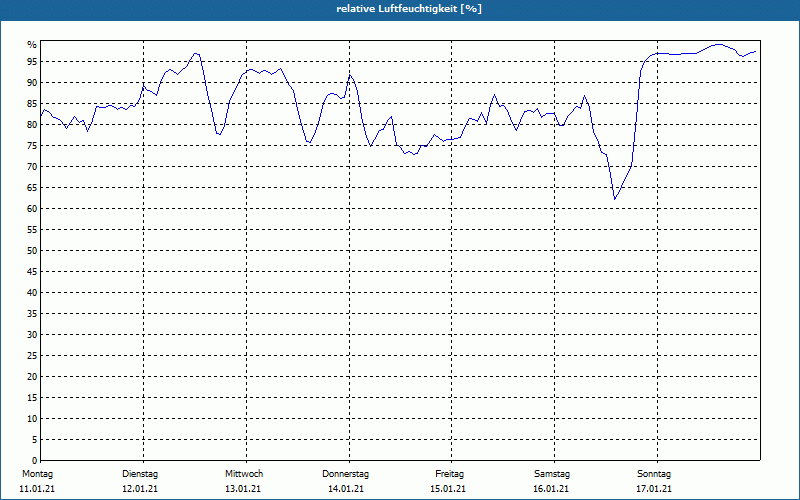
Task: Click the 'Donnerstag' day label
Action: (x=345, y=474)
